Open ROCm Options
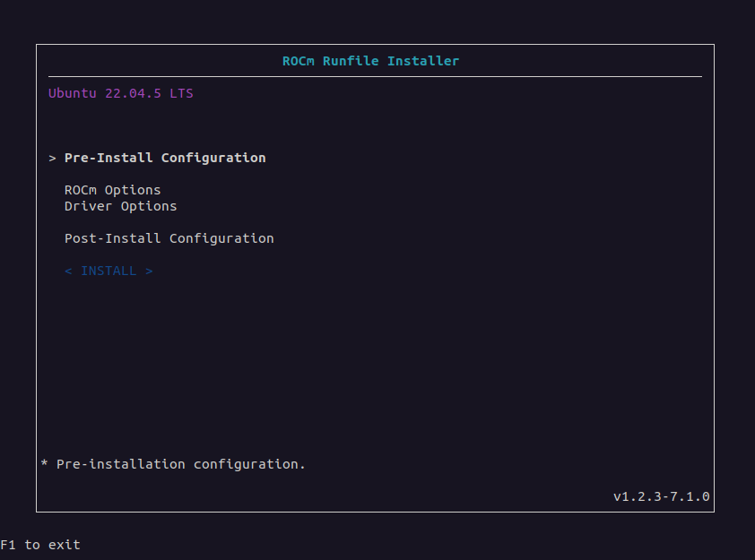 click(113, 190)
